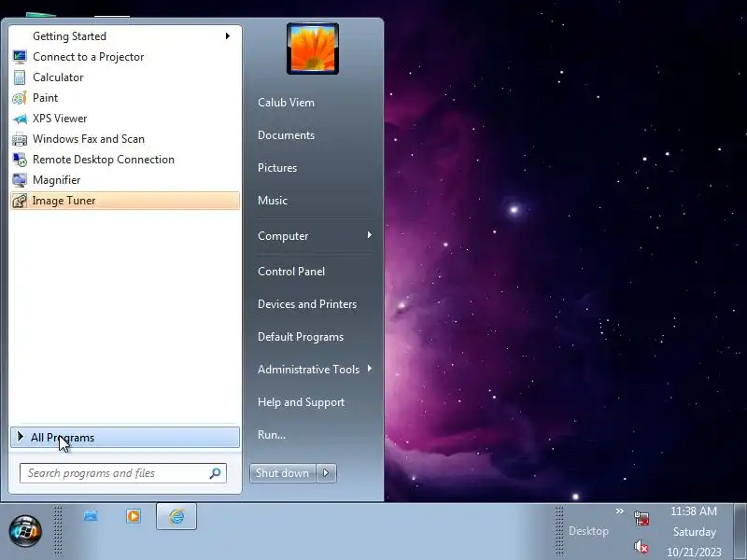Click the network tray icon with red mark

[x=641, y=518]
